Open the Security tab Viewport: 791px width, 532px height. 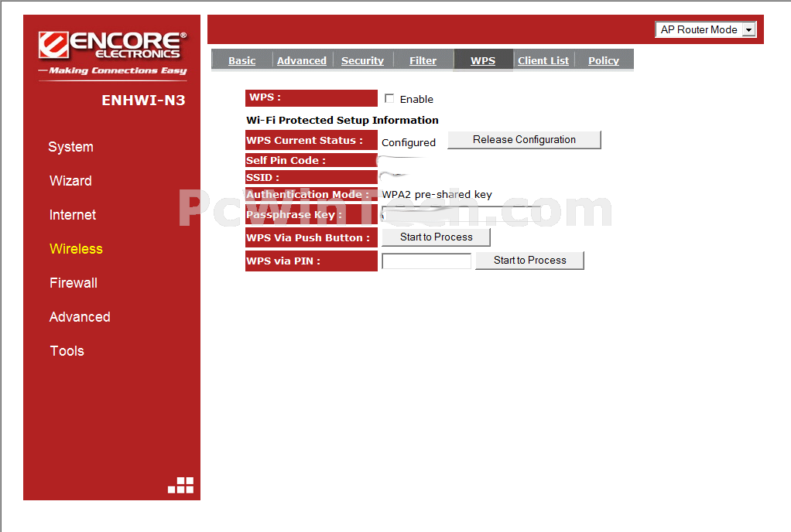pos(362,60)
